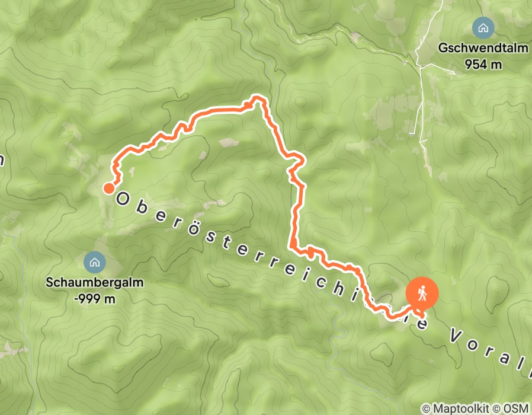
Task: Click the 'V' of Voralpen region label
Action: coord(456,335)
